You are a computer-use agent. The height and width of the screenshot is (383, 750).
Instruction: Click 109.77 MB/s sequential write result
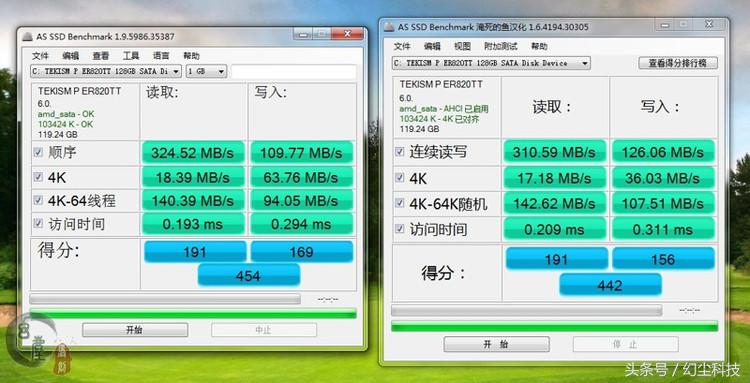point(301,153)
